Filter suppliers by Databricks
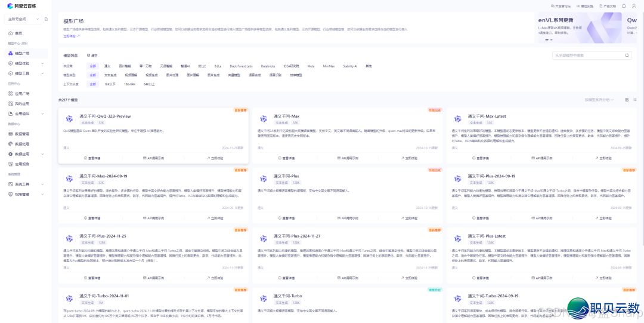Screen dimensions: 644x323 (x=268, y=66)
